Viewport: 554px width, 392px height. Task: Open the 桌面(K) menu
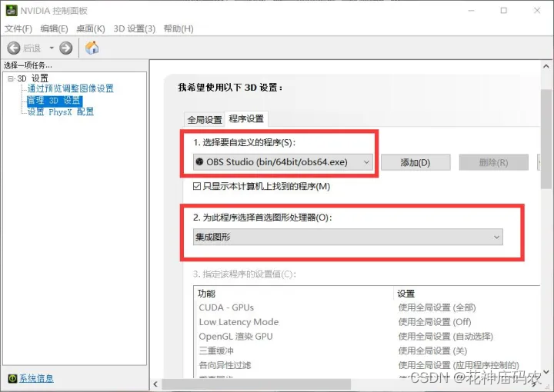(91, 28)
